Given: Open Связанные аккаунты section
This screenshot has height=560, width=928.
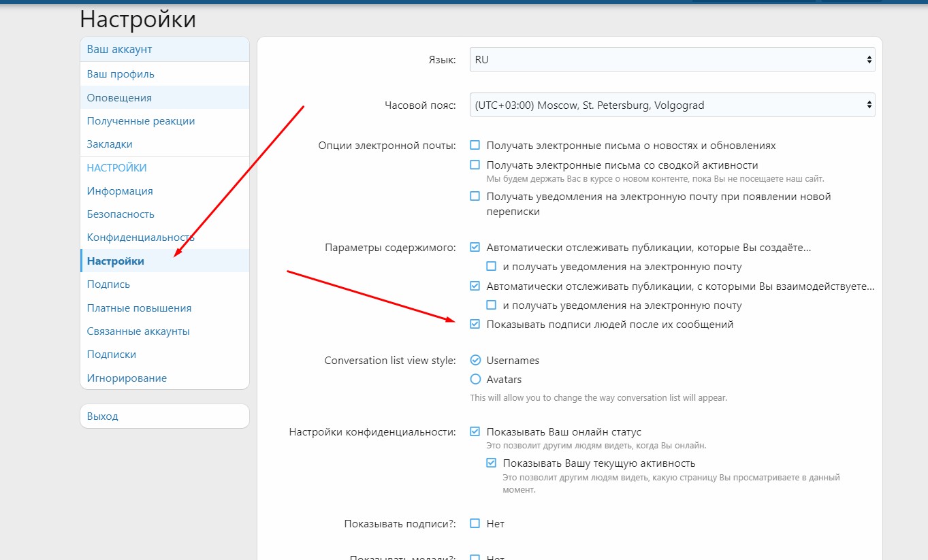Looking at the screenshot, I should pos(138,331).
